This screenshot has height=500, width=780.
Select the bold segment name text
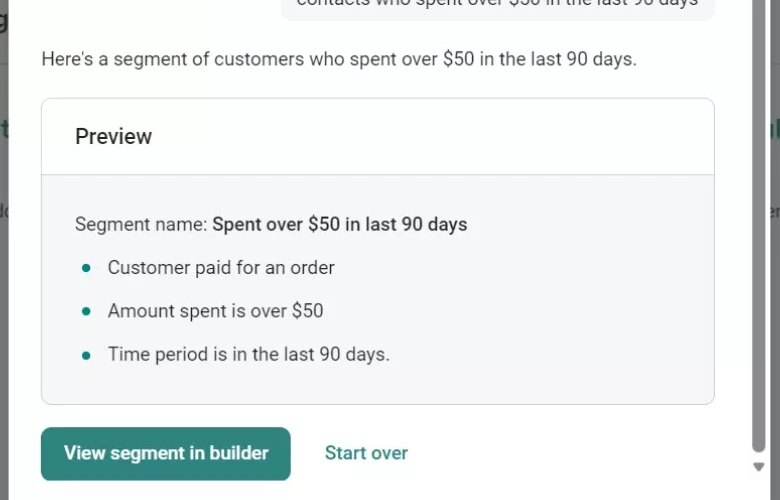click(x=340, y=224)
